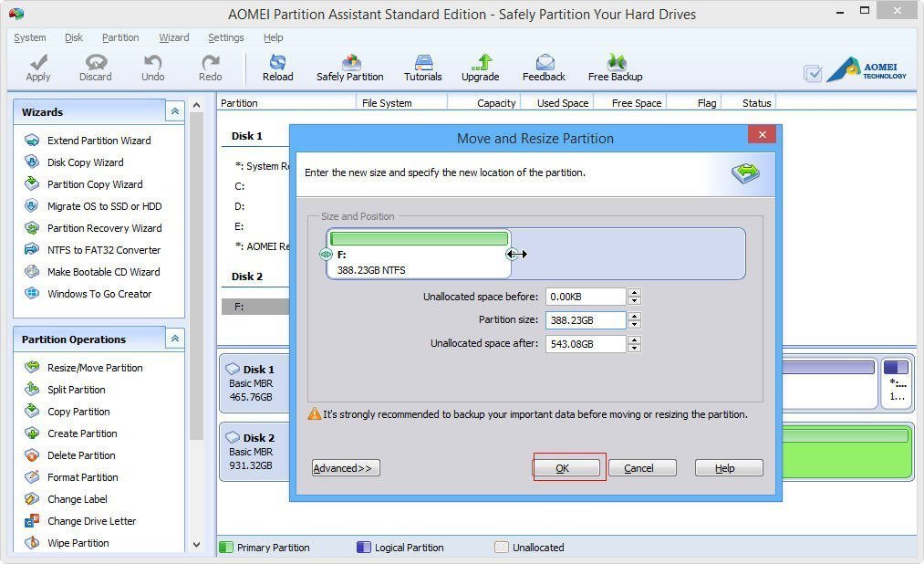Focus the Partition size field
924x564 pixels.
tap(586, 320)
